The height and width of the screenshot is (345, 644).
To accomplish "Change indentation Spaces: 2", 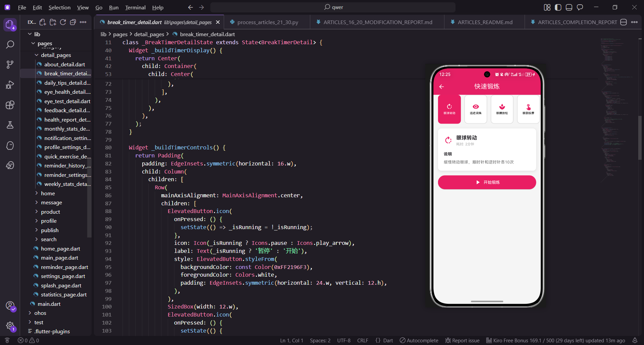I will pos(320,340).
